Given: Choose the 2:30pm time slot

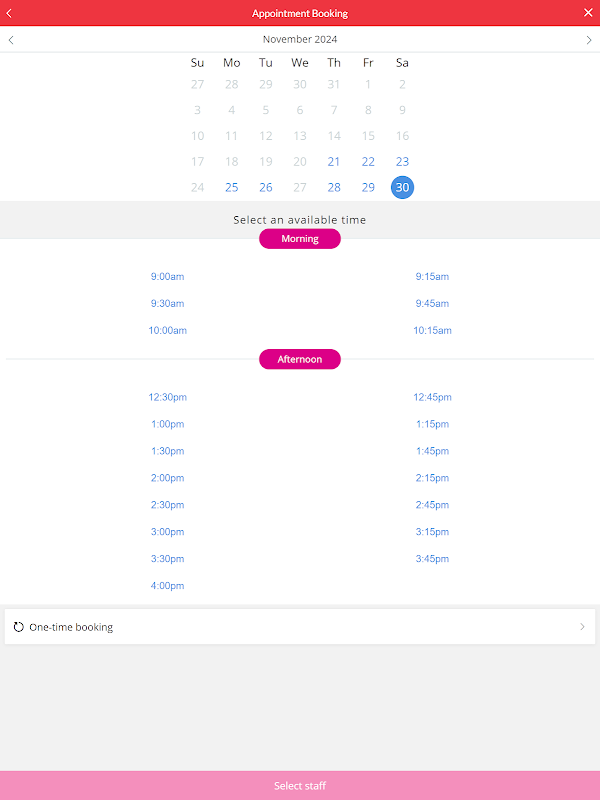Looking at the screenshot, I should (167, 505).
